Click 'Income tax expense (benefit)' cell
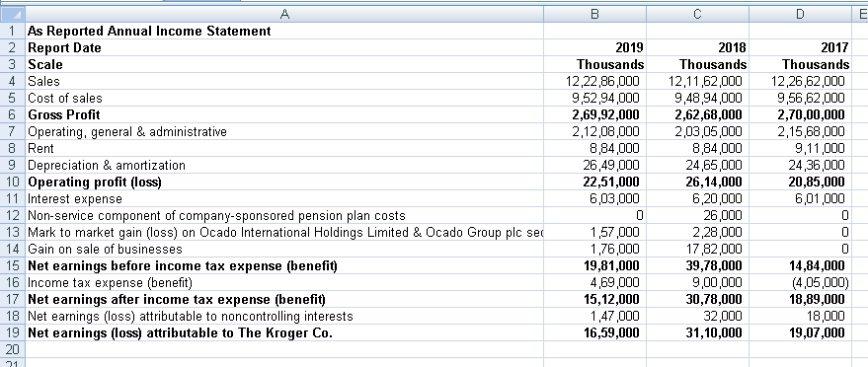Screen dimensions: 868x367 (284, 283)
